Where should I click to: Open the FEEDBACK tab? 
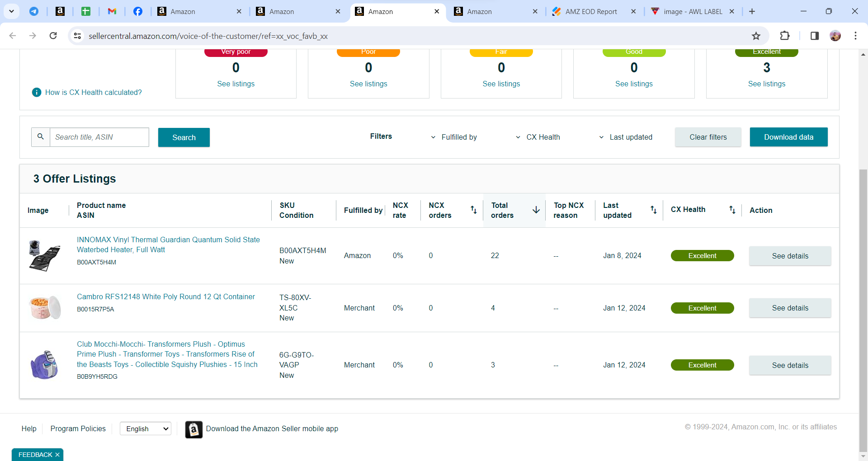[x=35, y=455]
